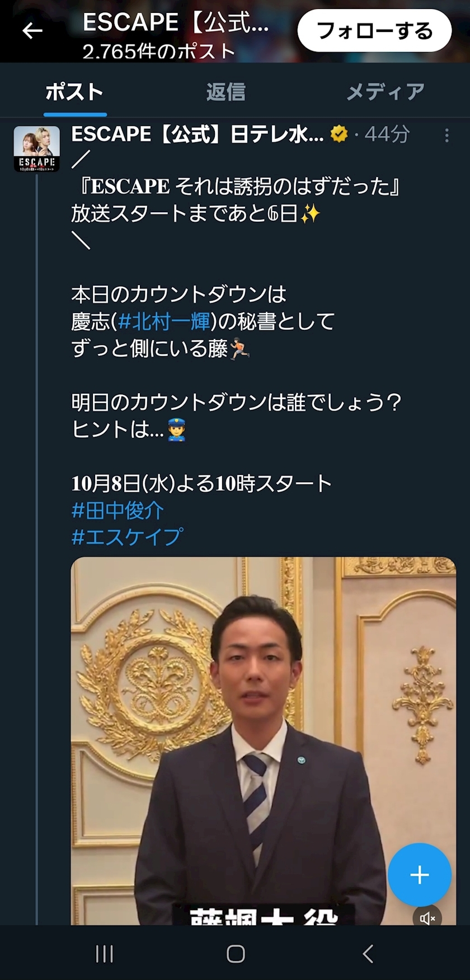Screen dimensions: 470x980
Task: Tap the Android navigation back chevron
Action: [368, 954]
